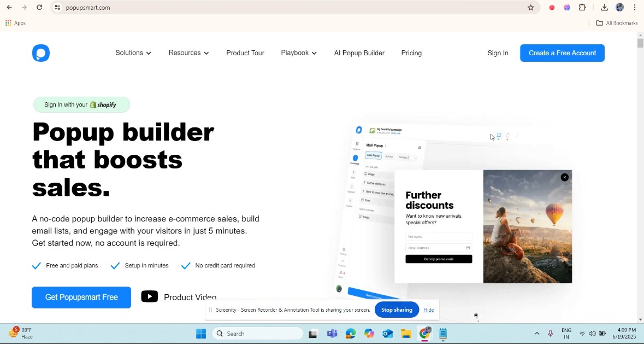Reload the popupsmart.com page
Screen dimensions: 644x344
tap(39, 8)
